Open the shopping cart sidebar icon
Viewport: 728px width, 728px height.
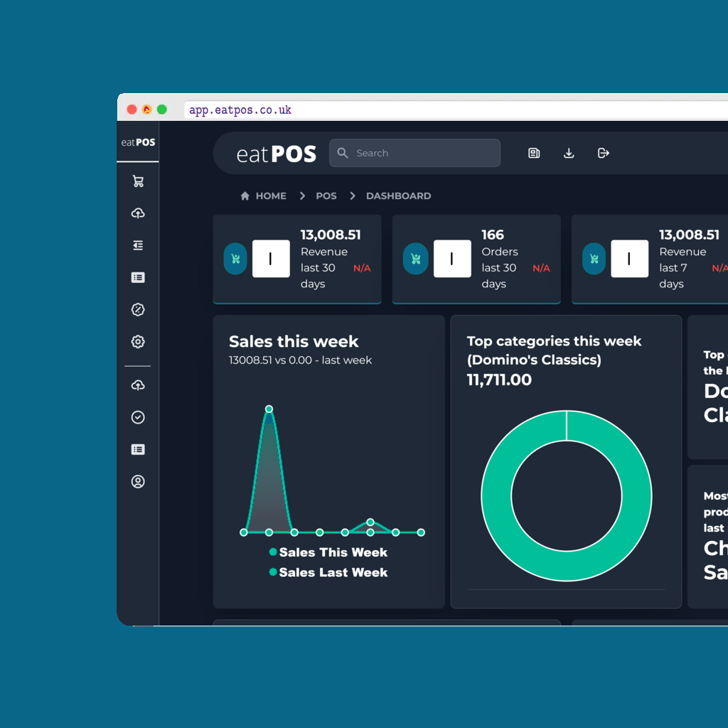click(138, 181)
